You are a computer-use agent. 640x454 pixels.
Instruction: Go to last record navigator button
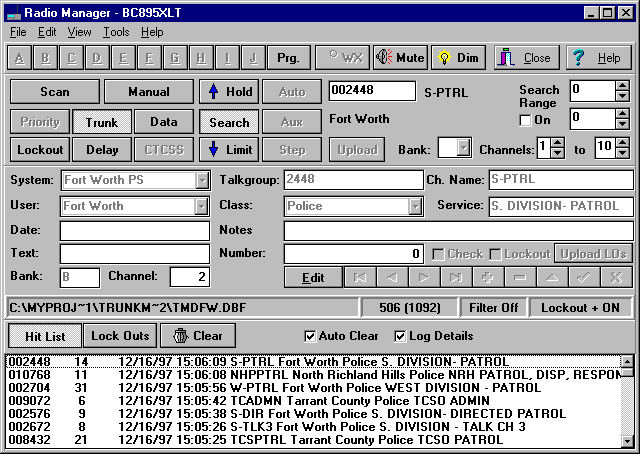pos(456,278)
